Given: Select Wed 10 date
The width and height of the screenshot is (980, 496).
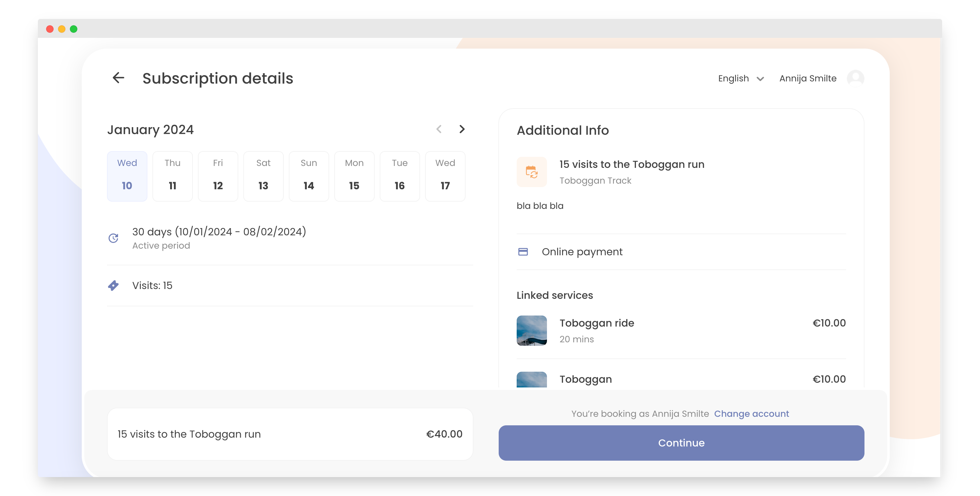Looking at the screenshot, I should [x=127, y=176].
